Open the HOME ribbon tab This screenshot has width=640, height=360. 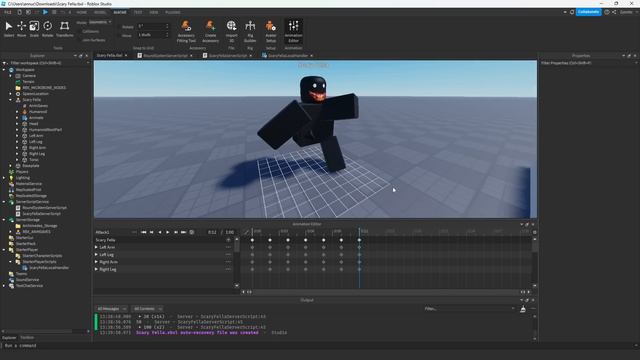click(82, 12)
